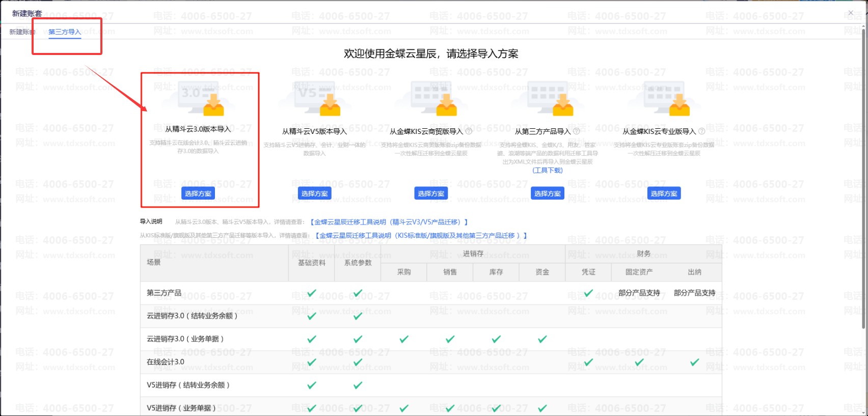868x416 pixels.
Task: Close the 新建账套 dialog
Action: click(850, 13)
